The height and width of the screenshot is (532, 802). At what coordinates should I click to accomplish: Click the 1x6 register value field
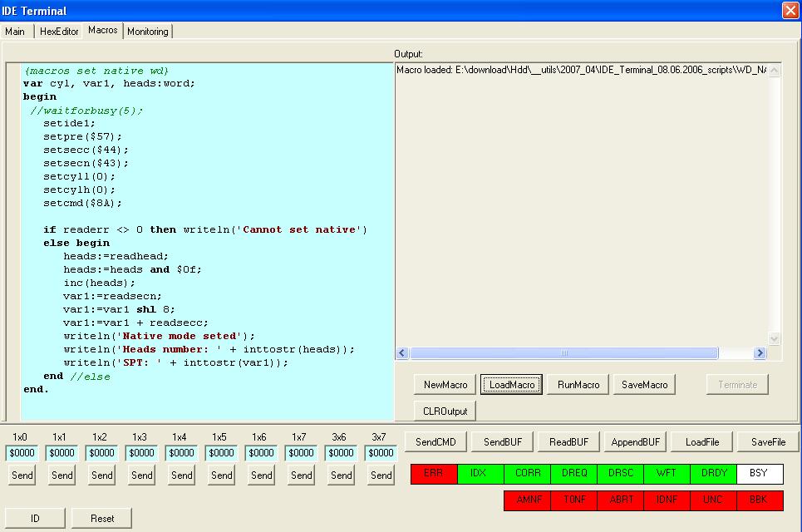click(261, 453)
